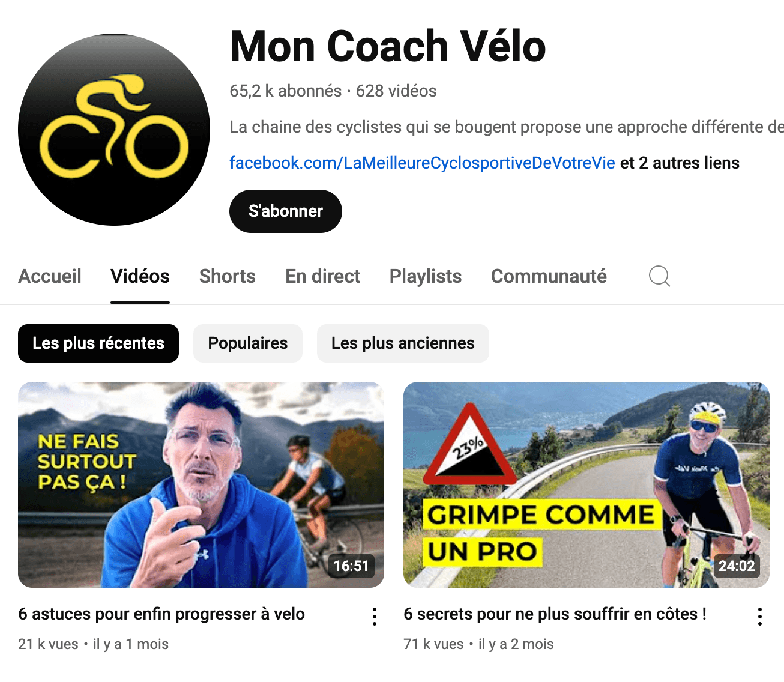
Task: Open the En direct tab
Action: [x=323, y=276]
